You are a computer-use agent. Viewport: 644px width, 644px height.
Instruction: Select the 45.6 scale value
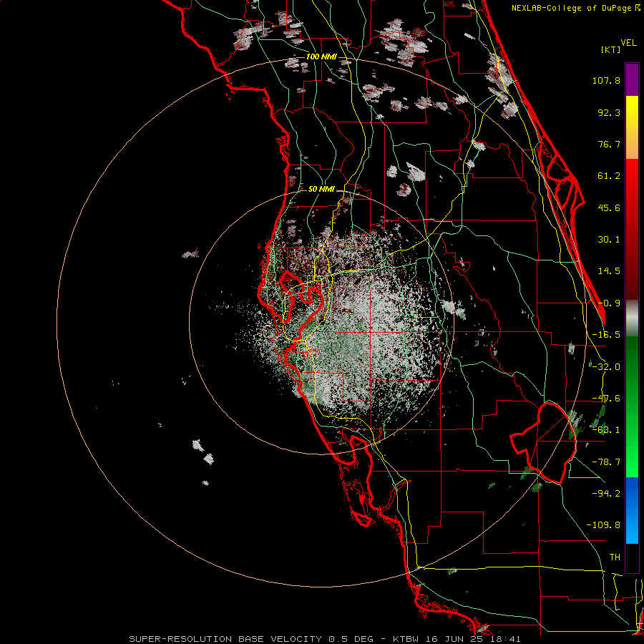(609, 208)
